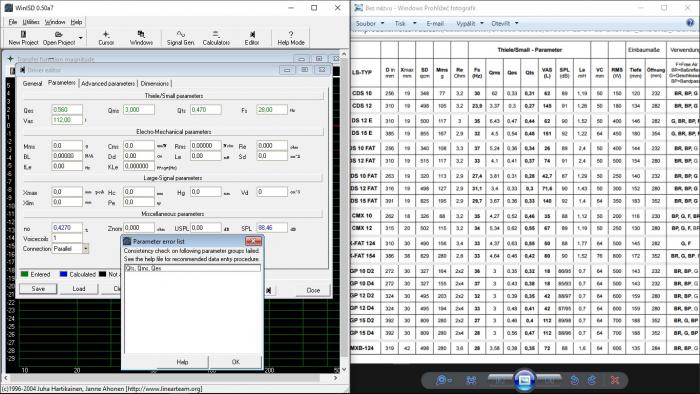The image size is (700, 394).
Task: Click the photo viewer help icon
Action: tap(690, 23)
